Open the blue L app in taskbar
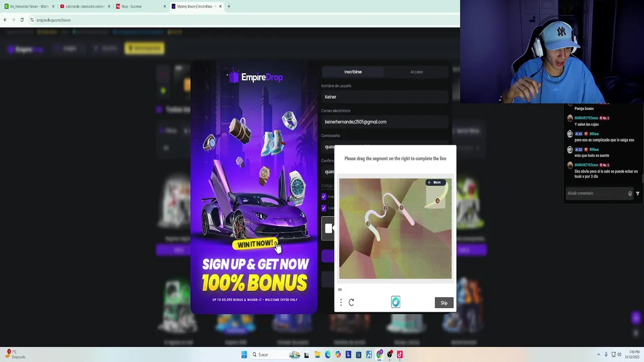 tap(348, 354)
